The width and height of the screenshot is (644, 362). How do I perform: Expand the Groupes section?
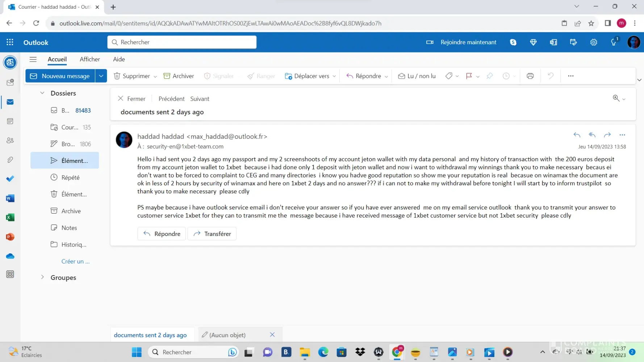(42, 277)
